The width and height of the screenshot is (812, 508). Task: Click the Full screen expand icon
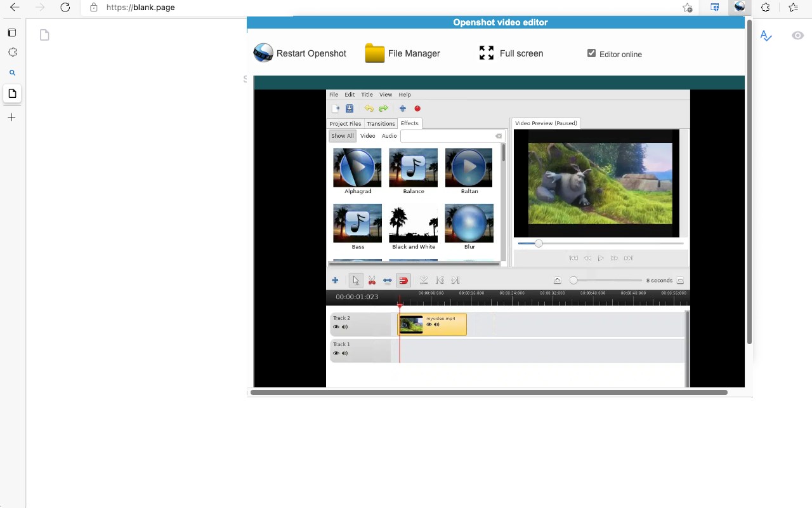(x=487, y=53)
